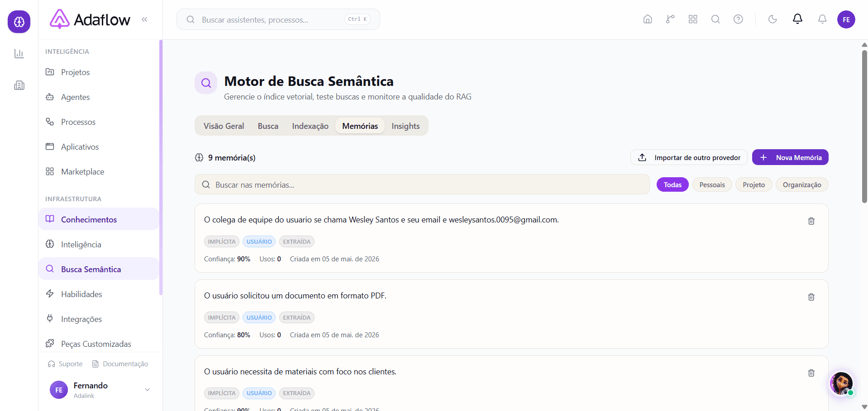Click the scroll down arrow of page scrollbar

pyautogui.click(x=864, y=407)
